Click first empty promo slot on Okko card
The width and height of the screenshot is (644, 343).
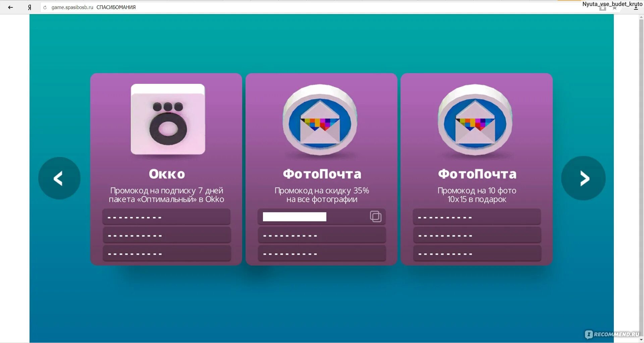pyautogui.click(x=166, y=217)
